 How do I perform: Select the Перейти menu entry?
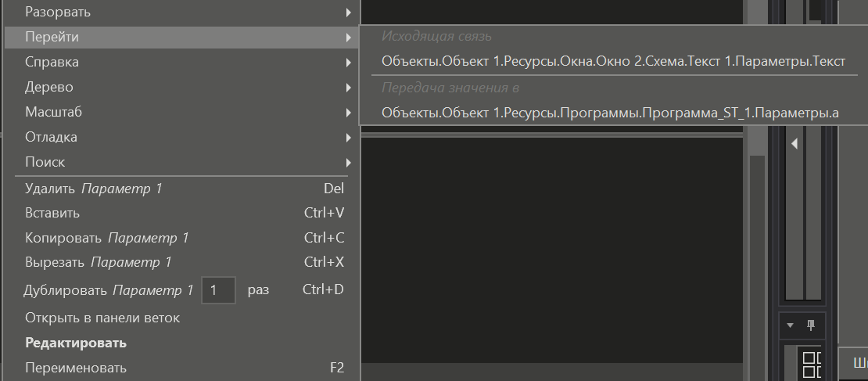click(x=182, y=37)
